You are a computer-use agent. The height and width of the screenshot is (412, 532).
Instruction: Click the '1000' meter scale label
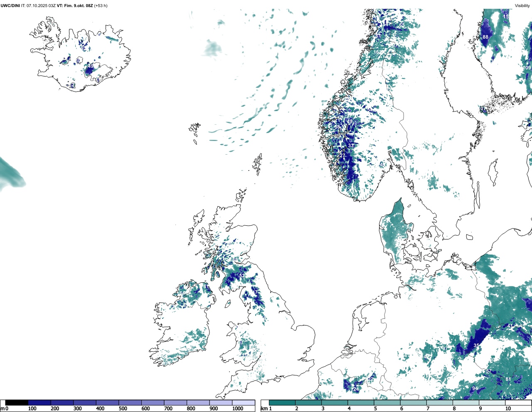click(x=238, y=409)
